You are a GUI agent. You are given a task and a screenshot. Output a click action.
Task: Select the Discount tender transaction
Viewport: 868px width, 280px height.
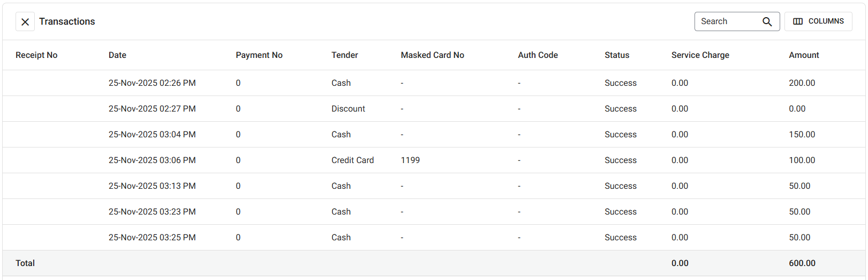click(x=348, y=109)
